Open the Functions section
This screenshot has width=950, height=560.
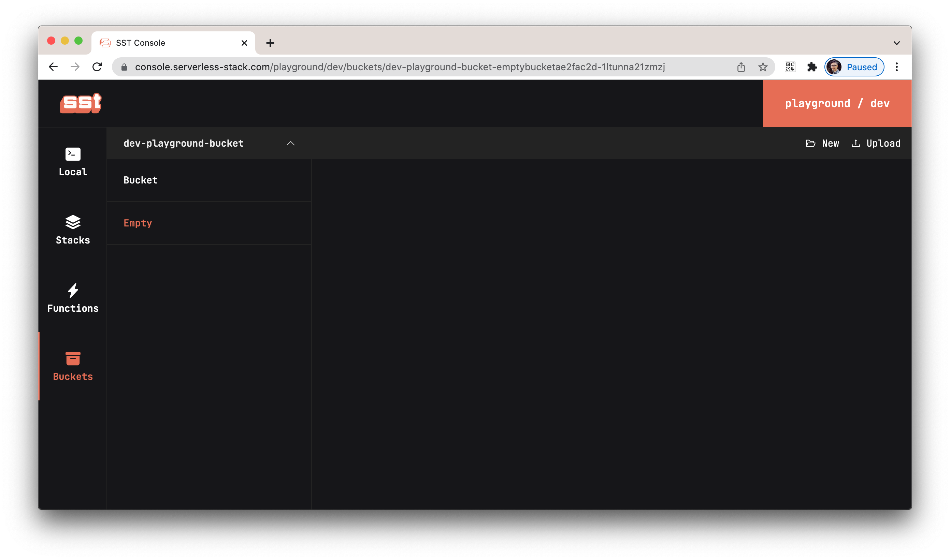(x=73, y=298)
